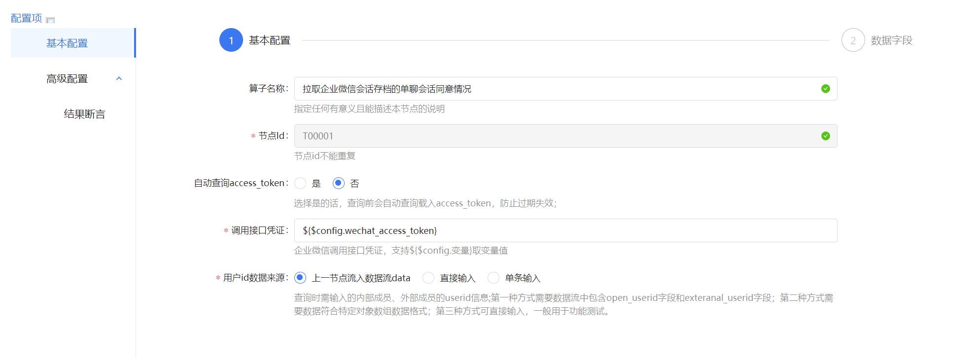Image resolution: width=980 pixels, height=358 pixels.
Task: Click the step 1 circle icon
Action: (x=231, y=40)
